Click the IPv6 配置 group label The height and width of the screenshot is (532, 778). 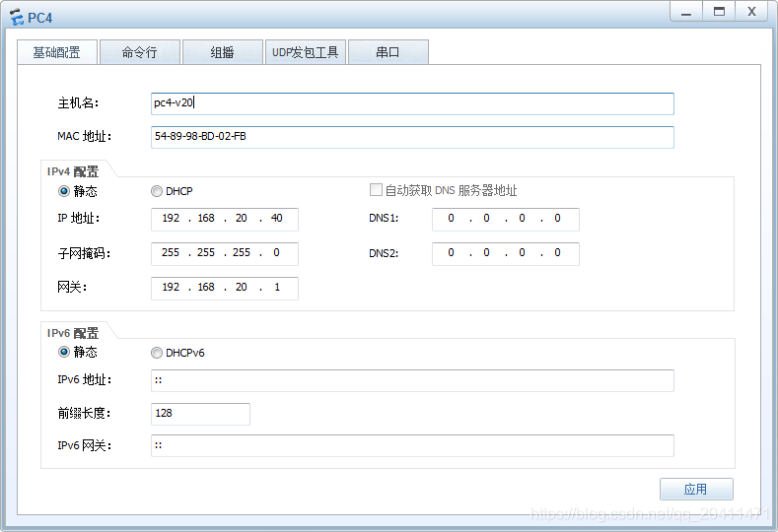(x=73, y=333)
